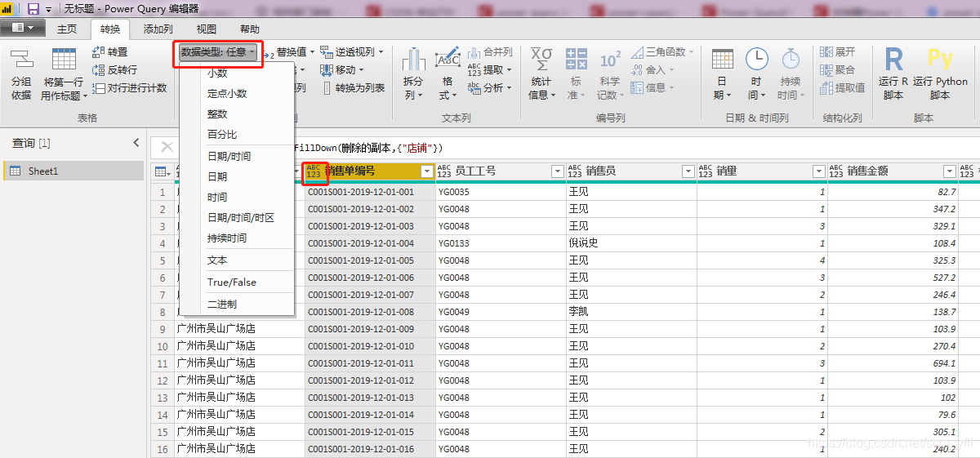Click the 运行 R 脚本 icon
Viewport: 980px width, 458px height.
pos(894,60)
